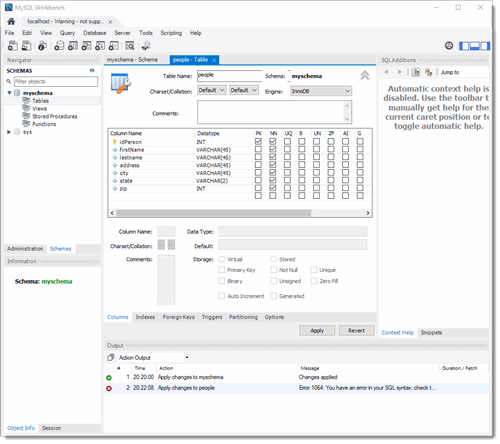Screen dimensions: 500x444
Task: Open a SQL script file icon
Action: click(x=26, y=46)
